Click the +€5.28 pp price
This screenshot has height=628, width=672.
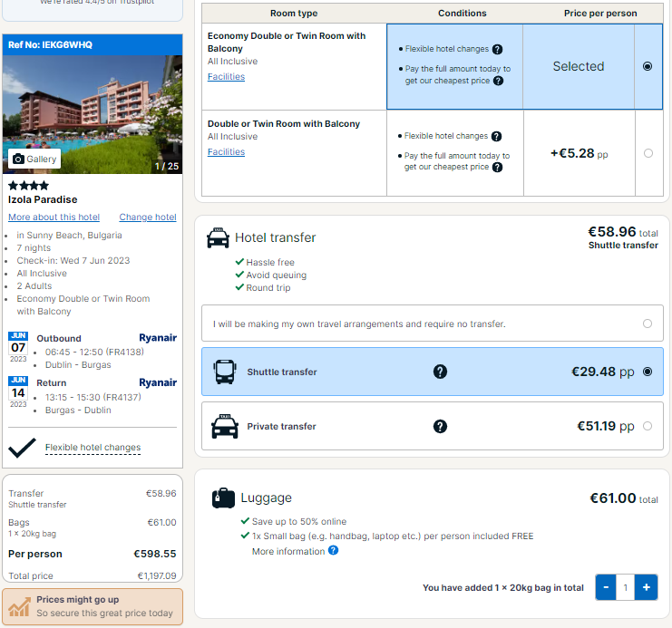579,153
